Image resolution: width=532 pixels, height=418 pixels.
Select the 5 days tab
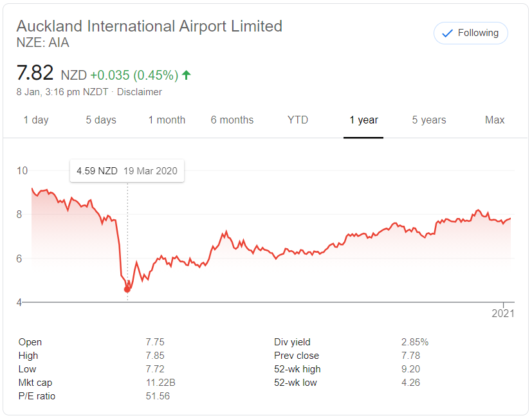click(101, 120)
